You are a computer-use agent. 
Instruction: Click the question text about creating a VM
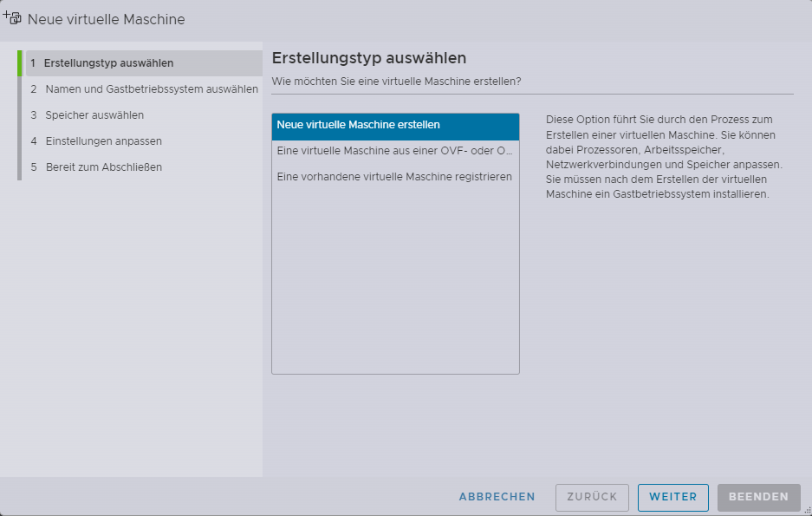(397, 82)
